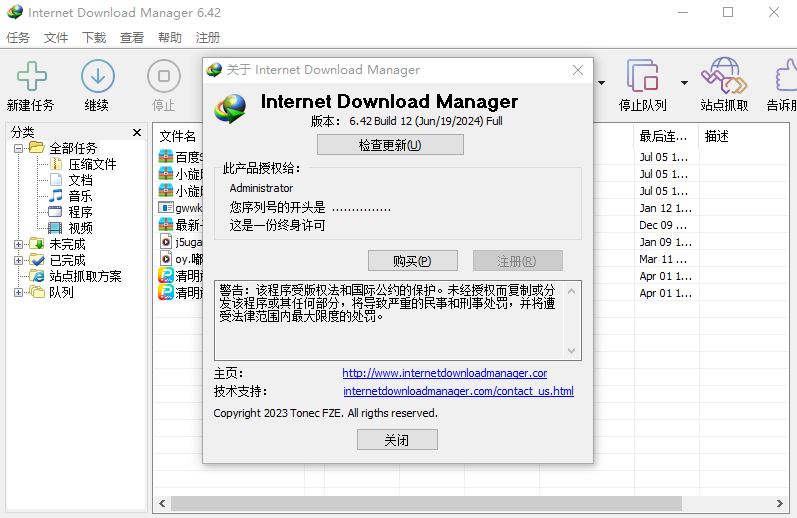Click the video icon of the oy.嘟 row

click(166, 259)
